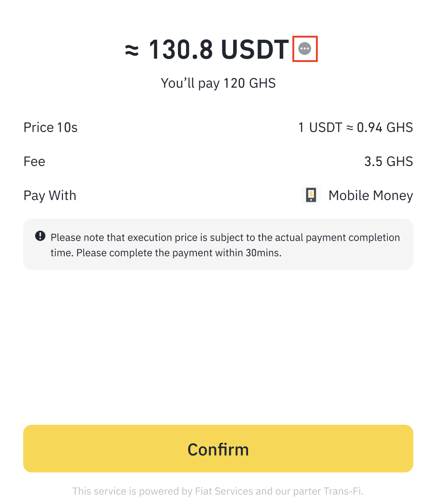The width and height of the screenshot is (430, 504).
Task: Click the Price row label
Action: 38,128
